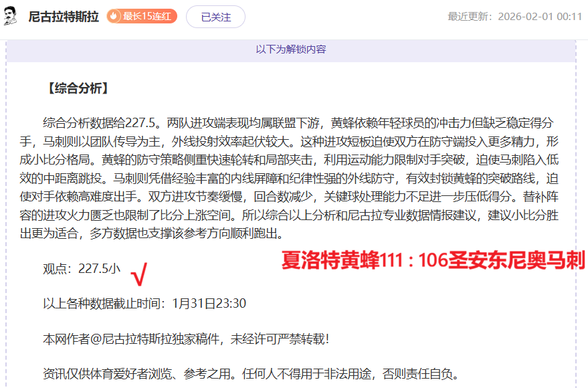
Task: Click the 以下为解锁内容 banner
Action: [291, 50]
